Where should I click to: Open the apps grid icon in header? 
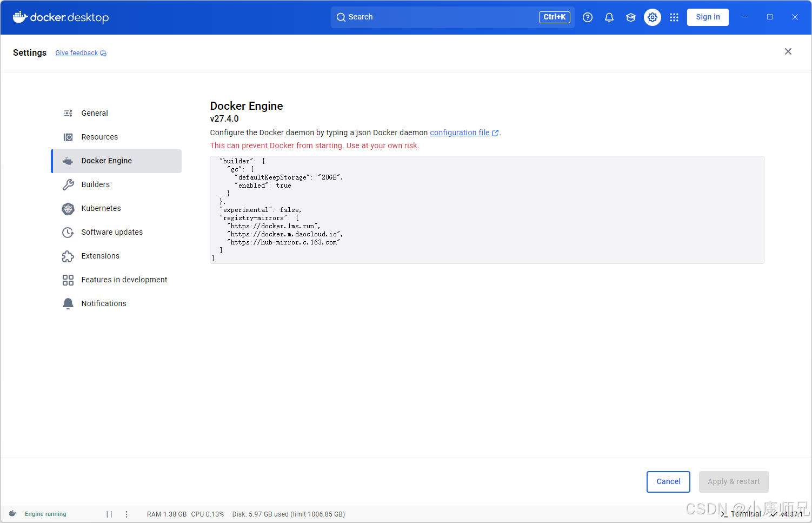(x=674, y=17)
